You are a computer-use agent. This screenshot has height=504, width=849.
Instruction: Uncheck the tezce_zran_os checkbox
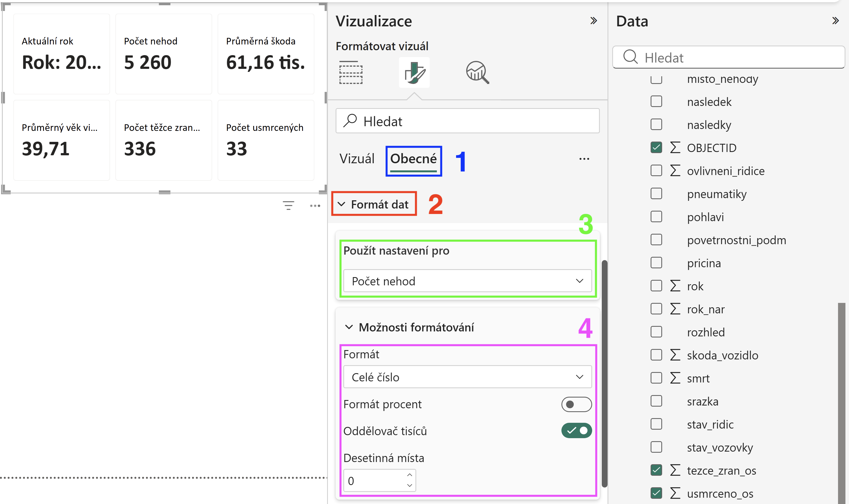656,470
